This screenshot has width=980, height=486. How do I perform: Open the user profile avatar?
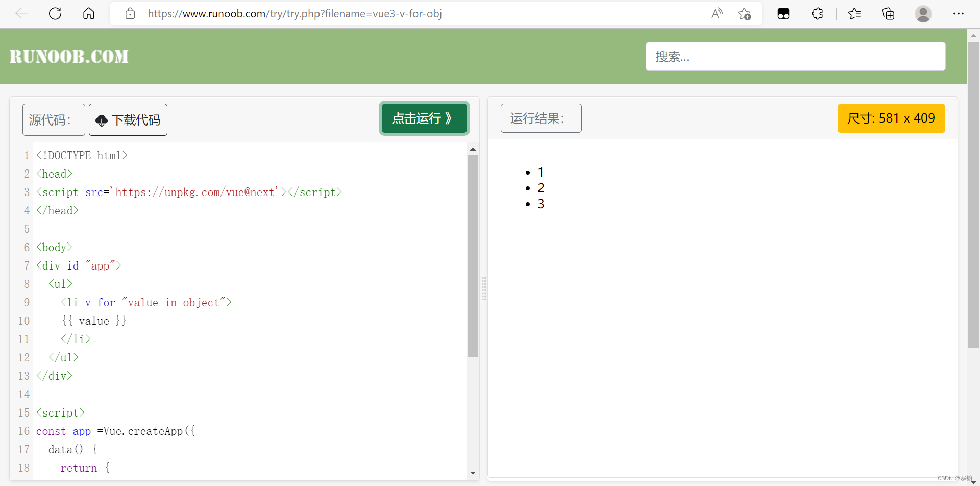tap(923, 14)
